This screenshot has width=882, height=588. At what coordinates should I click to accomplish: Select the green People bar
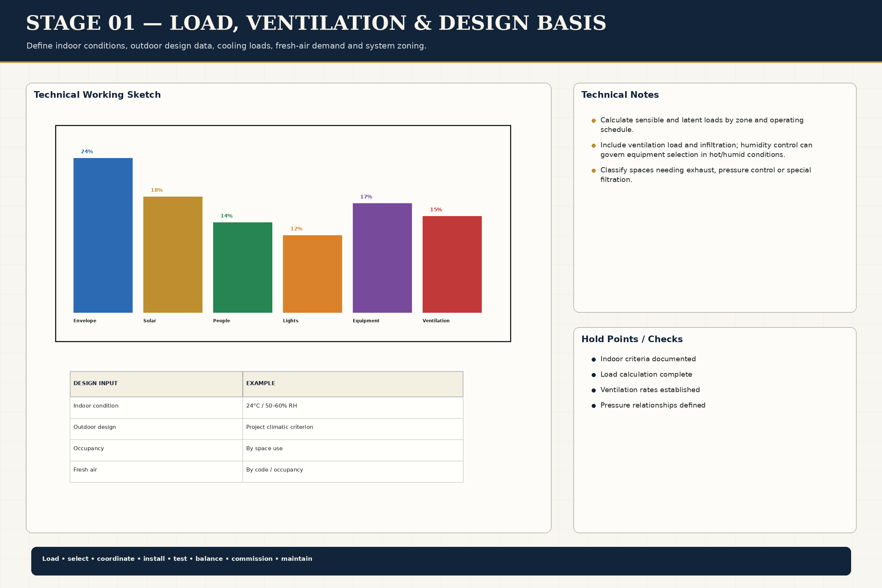tap(243, 268)
